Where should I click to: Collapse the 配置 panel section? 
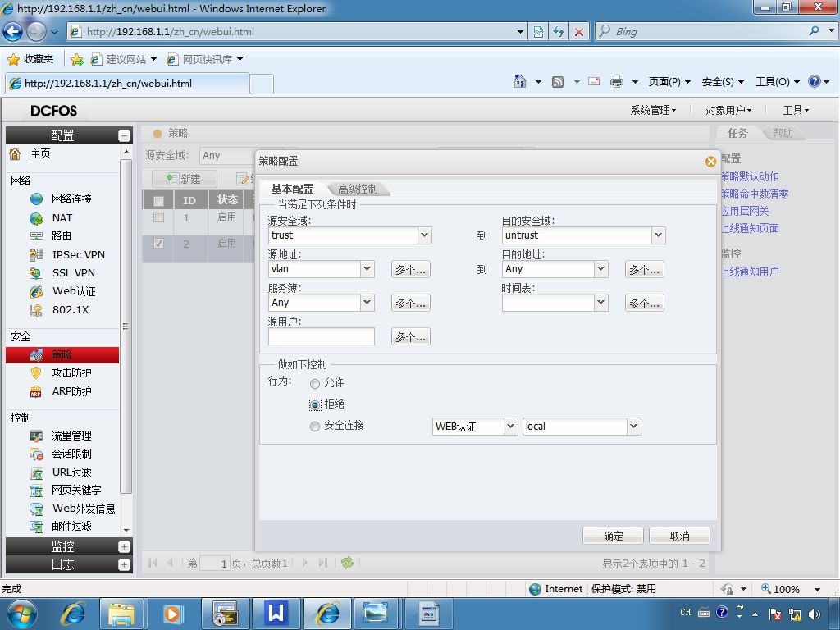tap(124, 136)
